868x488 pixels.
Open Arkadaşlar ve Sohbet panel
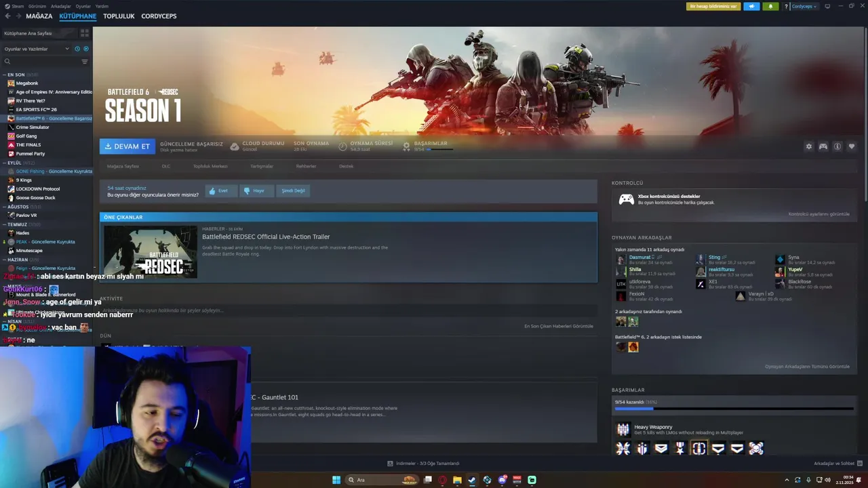(x=837, y=464)
